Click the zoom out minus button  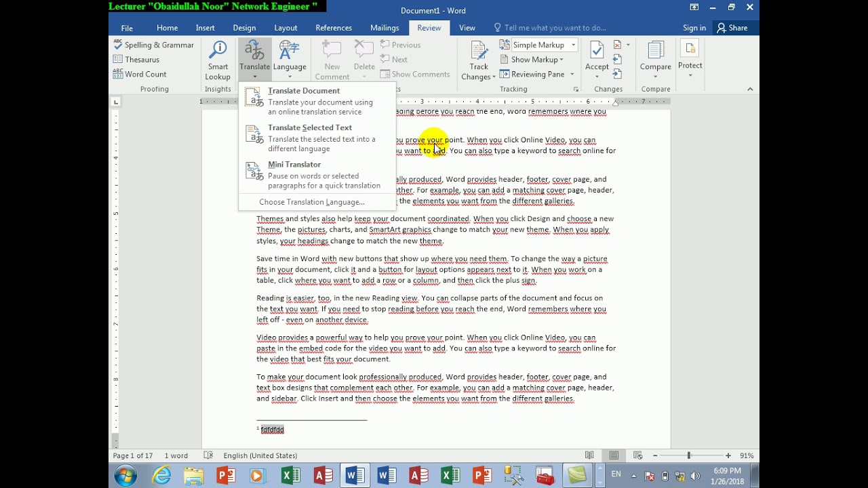pos(655,455)
